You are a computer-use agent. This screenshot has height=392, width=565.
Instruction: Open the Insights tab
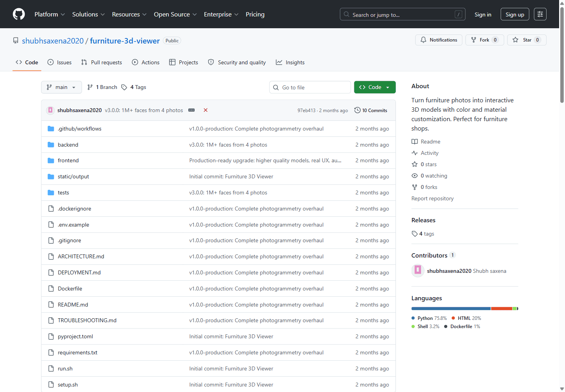(290, 62)
